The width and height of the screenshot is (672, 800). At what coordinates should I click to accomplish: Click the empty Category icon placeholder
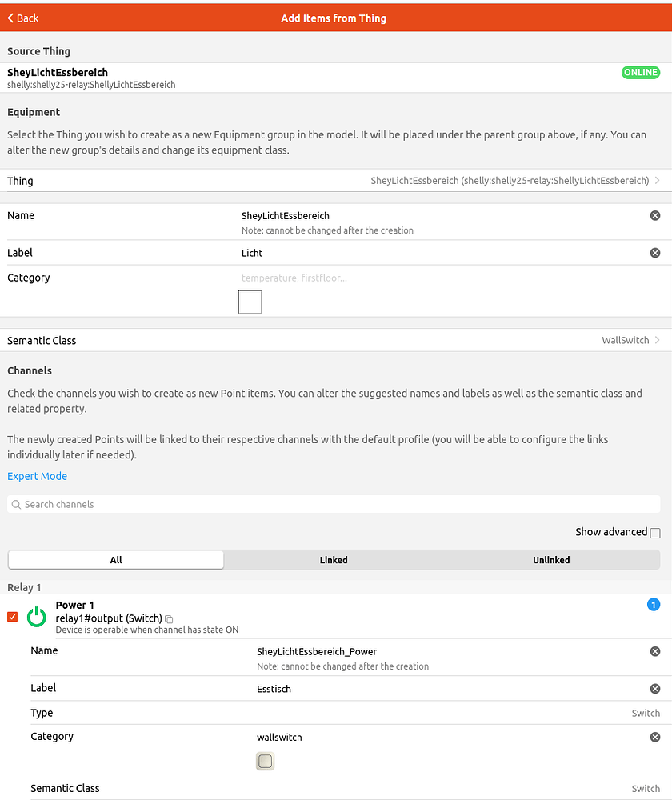tap(250, 302)
